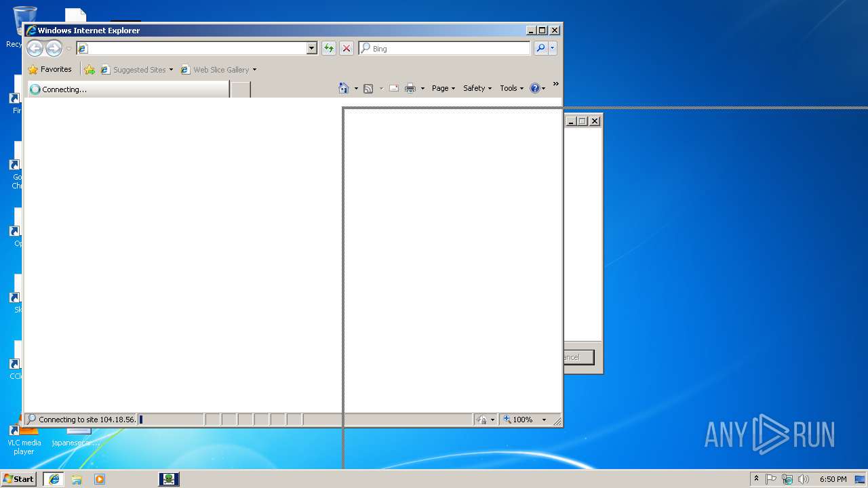Open the Web Slice Gallery link
The height and width of the screenshot is (488, 868).
click(216, 69)
